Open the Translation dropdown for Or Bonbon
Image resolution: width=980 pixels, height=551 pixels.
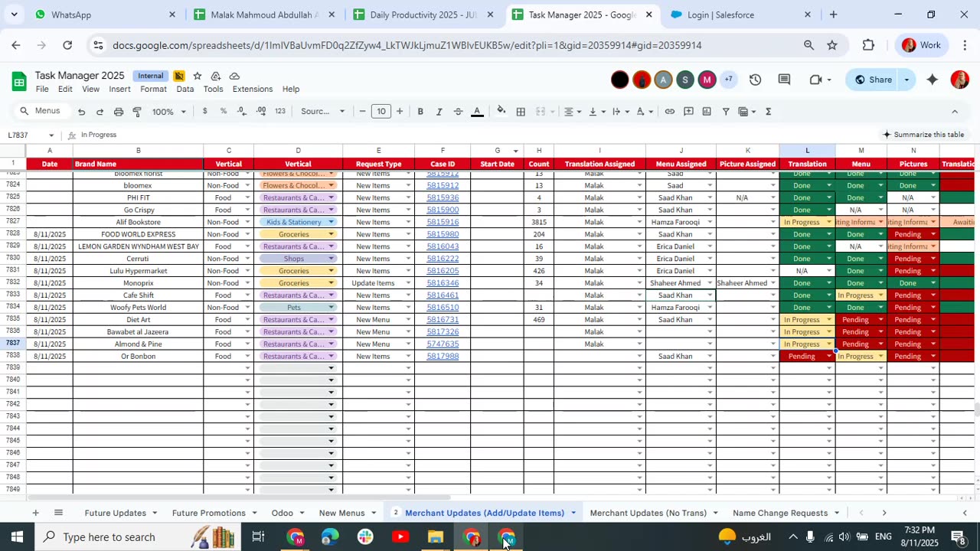pos(828,357)
